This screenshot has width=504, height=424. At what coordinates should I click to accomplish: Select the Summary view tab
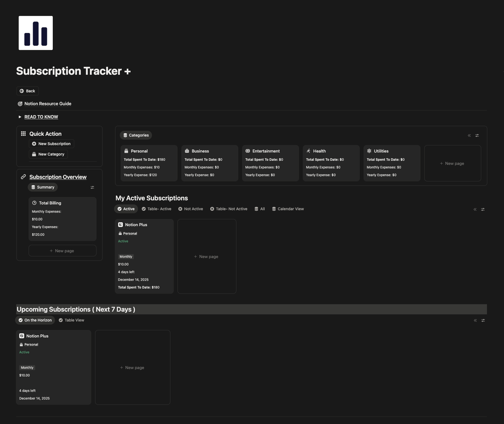[x=43, y=187]
